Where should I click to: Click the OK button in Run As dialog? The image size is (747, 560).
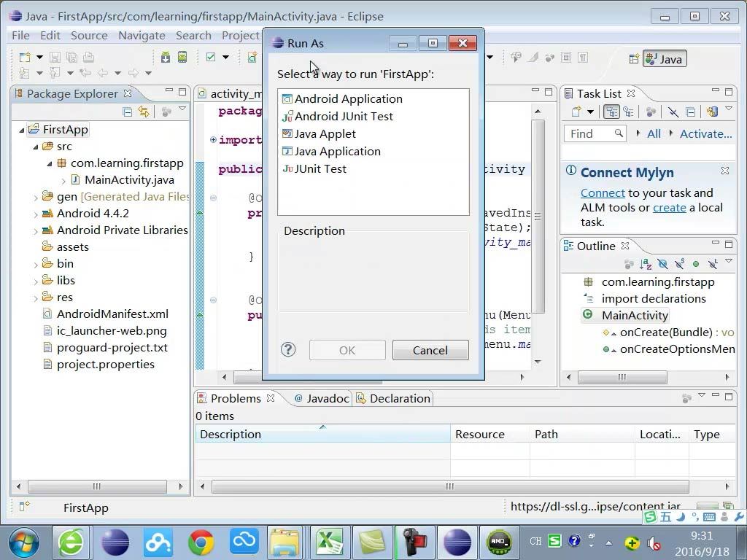347,350
